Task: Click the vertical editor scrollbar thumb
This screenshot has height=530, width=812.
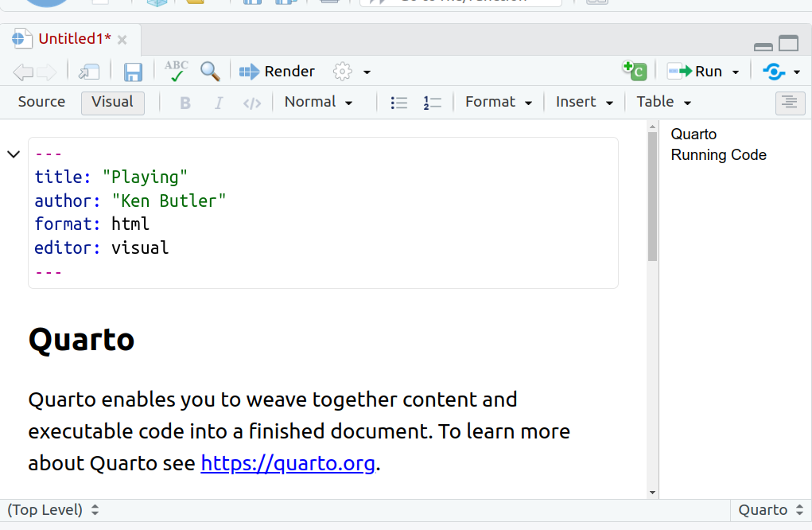Action: tap(653, 196)
